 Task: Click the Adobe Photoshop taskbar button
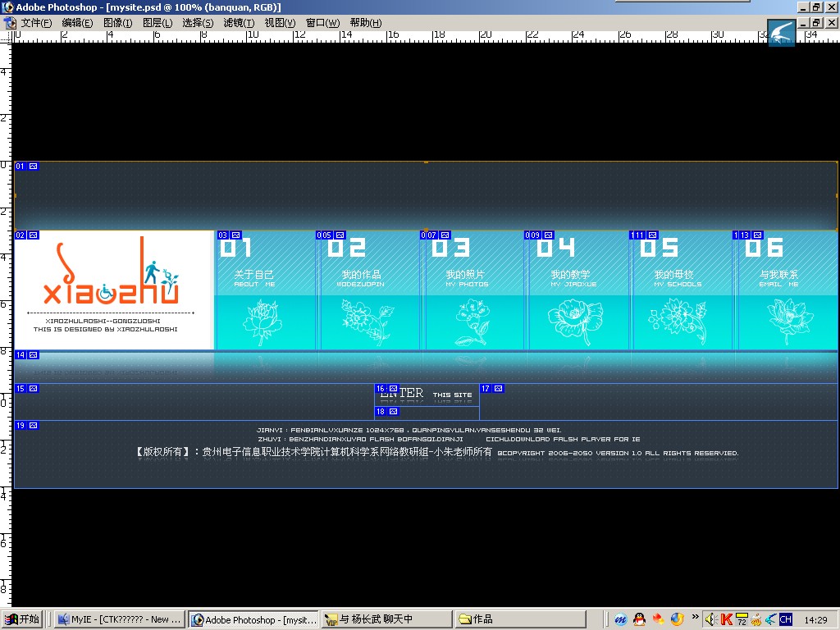tap(253, 619)
